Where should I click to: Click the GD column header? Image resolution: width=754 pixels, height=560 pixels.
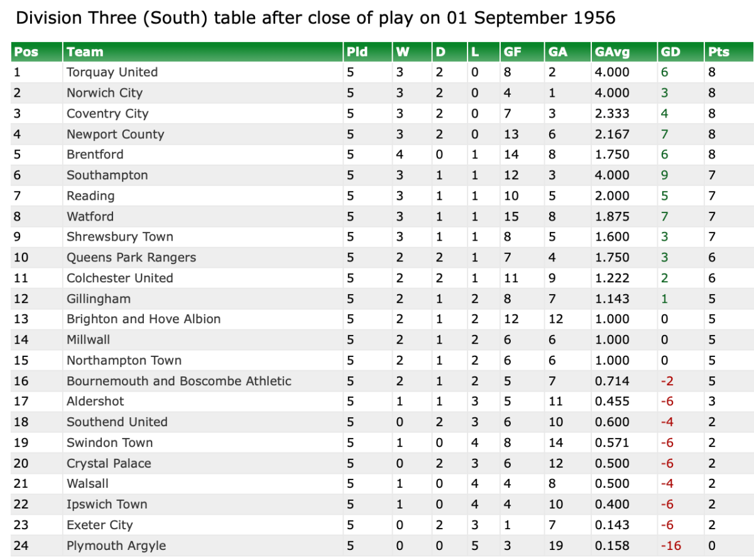tap(670, 52)
